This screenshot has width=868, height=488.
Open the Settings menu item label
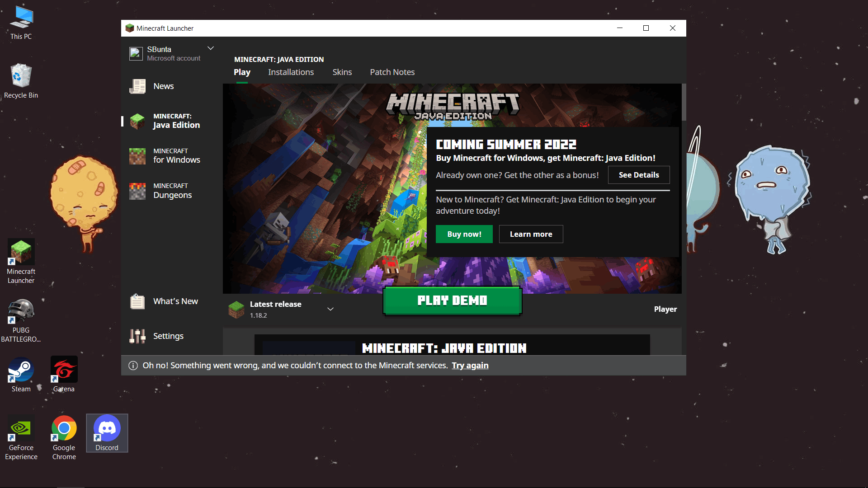coord(168,336)
